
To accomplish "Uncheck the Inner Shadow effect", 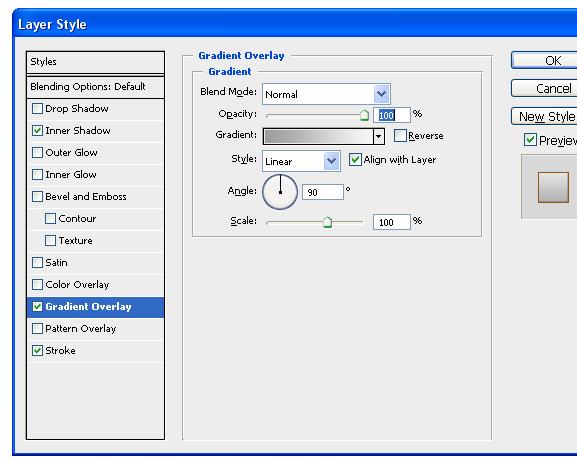I will point(38,131).
